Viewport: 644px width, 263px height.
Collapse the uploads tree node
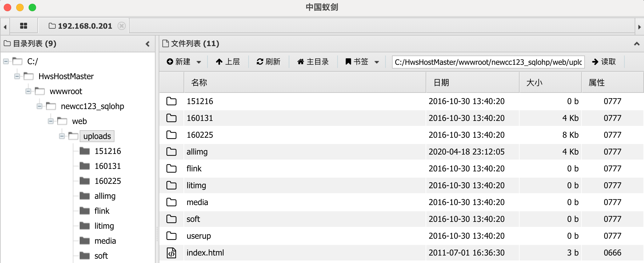coord(62,136)
